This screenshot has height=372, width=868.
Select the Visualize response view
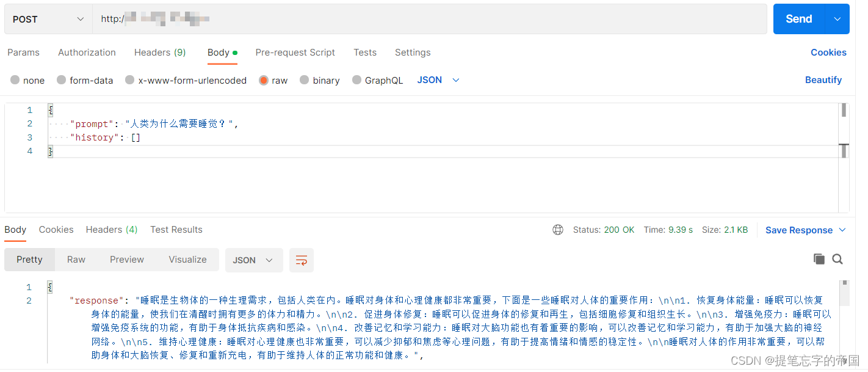tap(187, 260)
